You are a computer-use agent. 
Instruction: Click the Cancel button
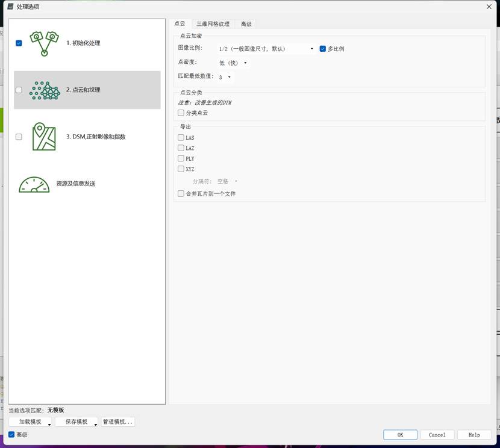pos(437,435)
